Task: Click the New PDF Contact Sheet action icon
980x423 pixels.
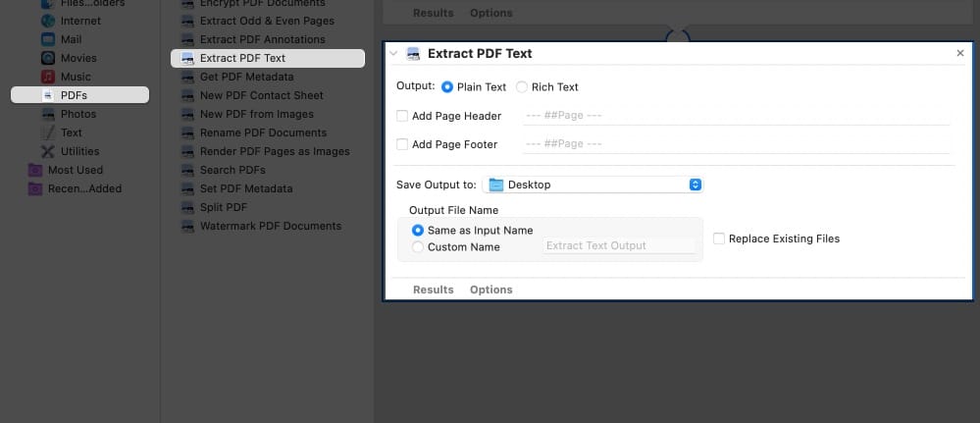Action: click(187, 96)
